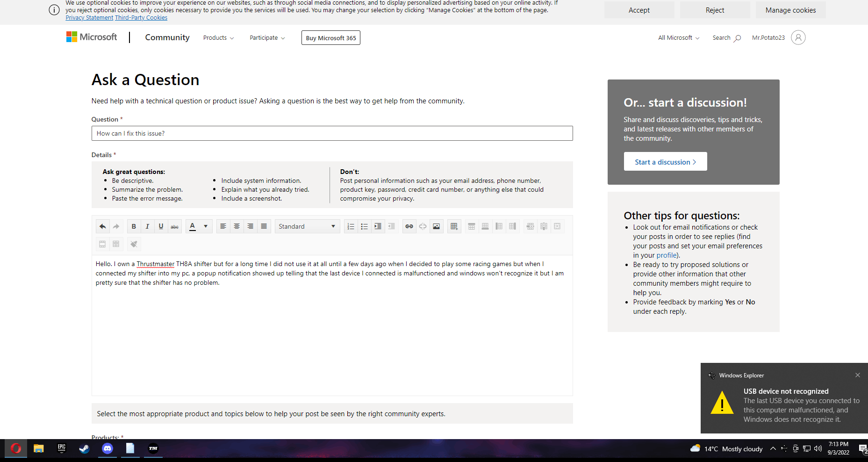Screen dimensions: 868x462
Task: Open the Standard paragraph format dropdown
Action: click(x=307, y=226)
